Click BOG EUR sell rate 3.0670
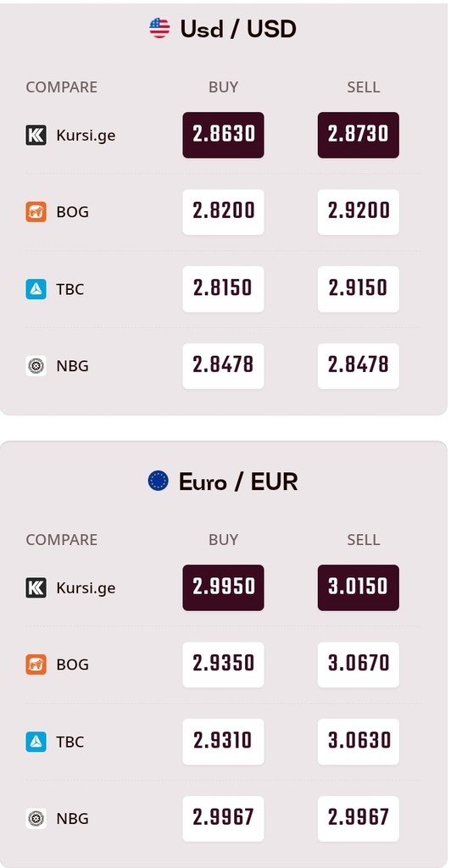The height and width of the screenshot is (868, 451). pos(358,665)
